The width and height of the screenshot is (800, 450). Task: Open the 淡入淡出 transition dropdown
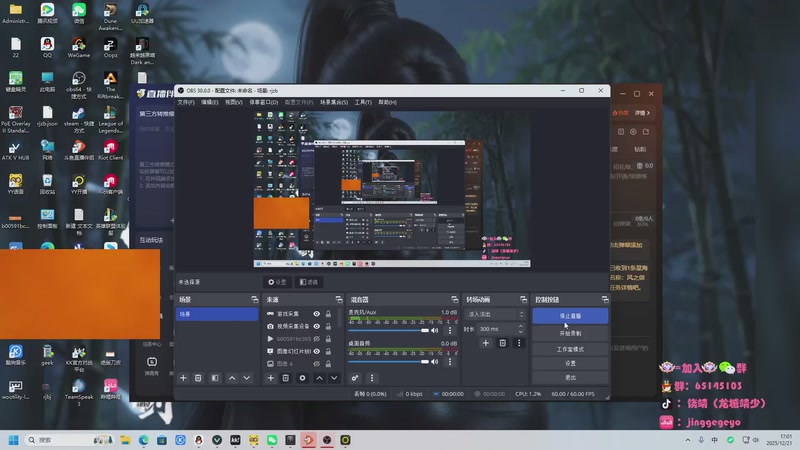(495, 314)
